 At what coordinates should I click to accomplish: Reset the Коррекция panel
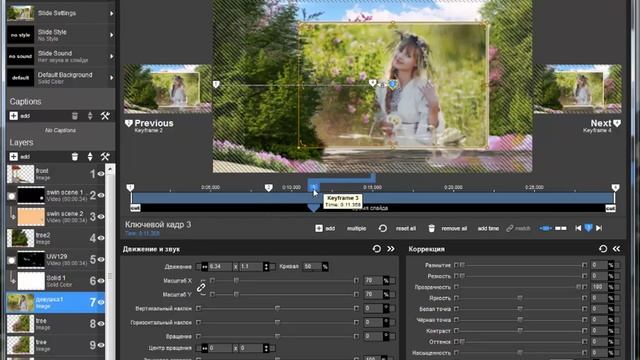coord(603,249)
